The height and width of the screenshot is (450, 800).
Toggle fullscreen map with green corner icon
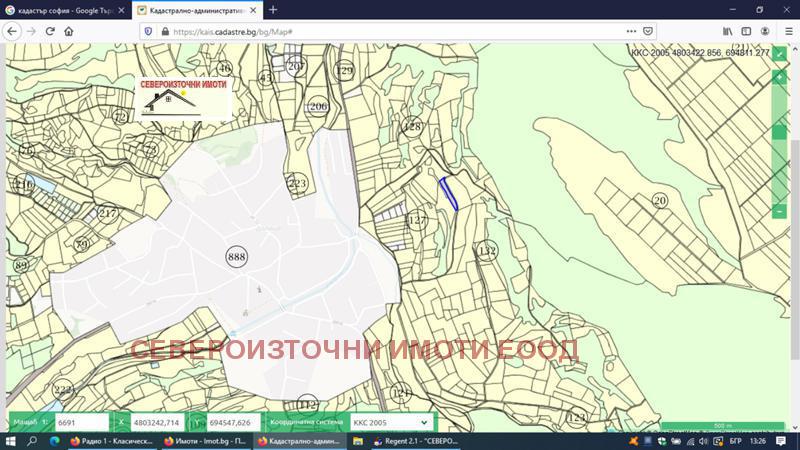coord(779,54)
